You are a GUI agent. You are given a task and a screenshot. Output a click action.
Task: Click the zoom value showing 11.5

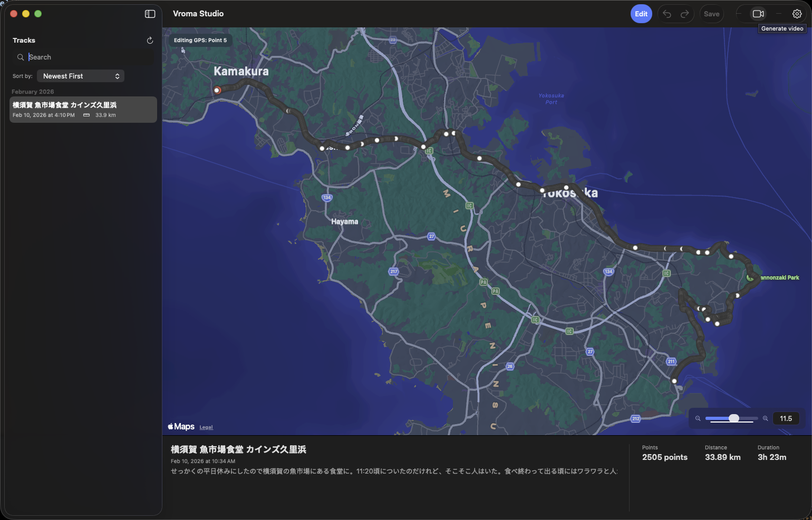pos(786,418)
